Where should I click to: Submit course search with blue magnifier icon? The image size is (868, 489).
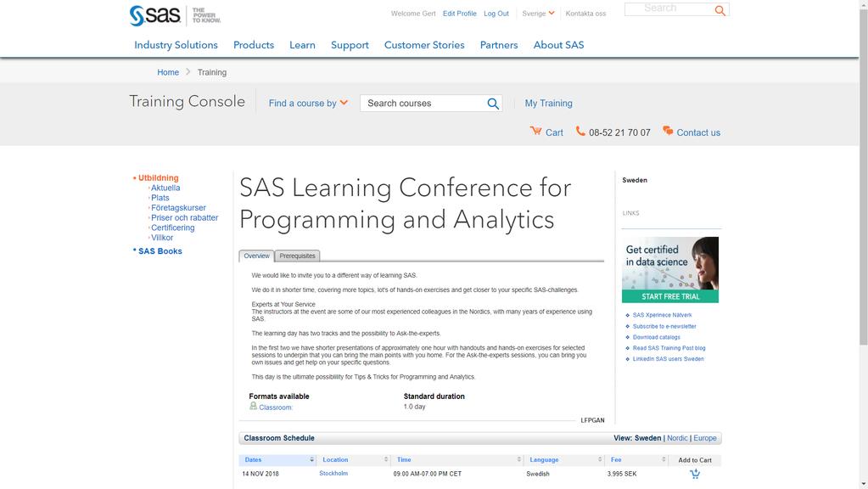tap(493, 104)
